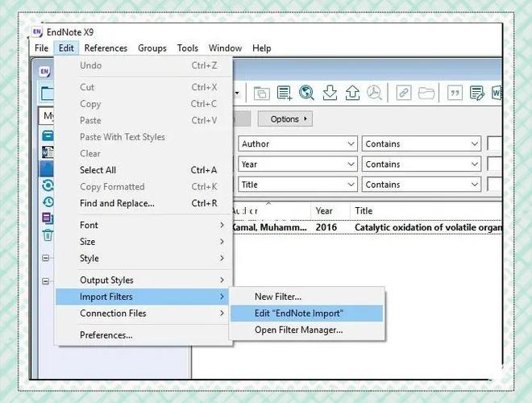Select the Kamal, Muhamm... 2016 reference row
The height and width of the screenshot is (403, 532).
(368, 227)
